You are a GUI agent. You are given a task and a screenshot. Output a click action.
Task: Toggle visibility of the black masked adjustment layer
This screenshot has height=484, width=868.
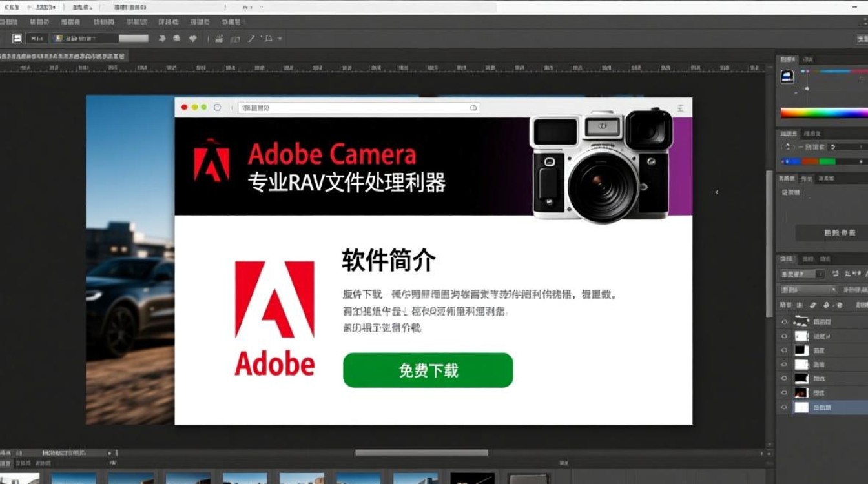(784, 350)
